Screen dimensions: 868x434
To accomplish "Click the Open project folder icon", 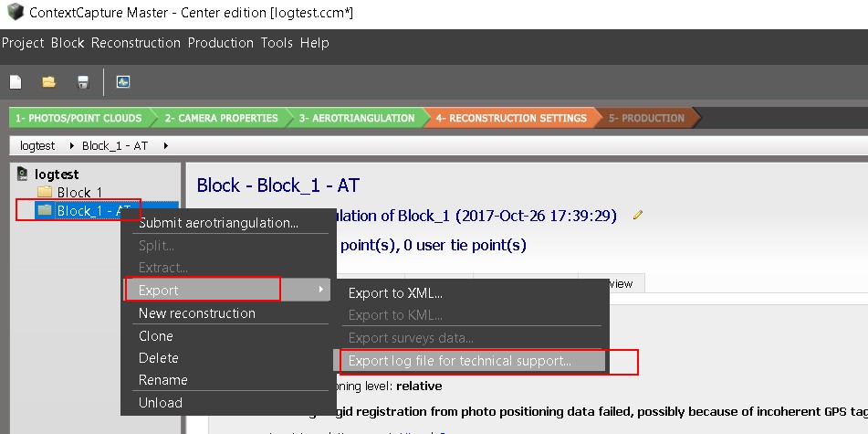I will 49,82.
